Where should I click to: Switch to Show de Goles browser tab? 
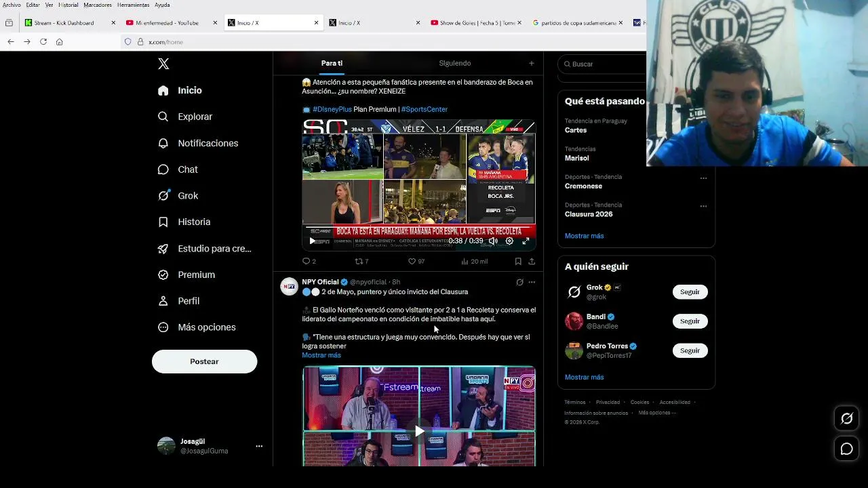coord(477,23)
